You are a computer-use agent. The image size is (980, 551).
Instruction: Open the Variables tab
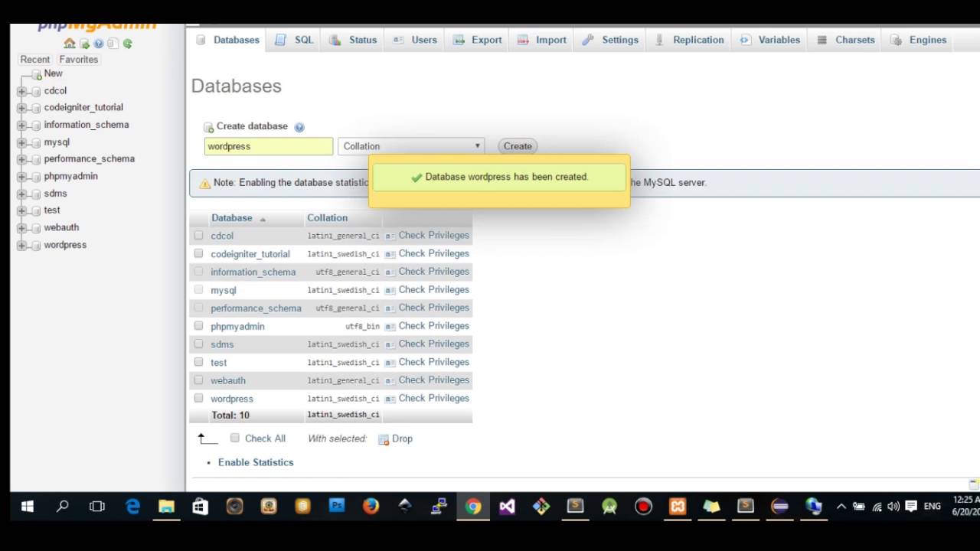coord(770,40)
